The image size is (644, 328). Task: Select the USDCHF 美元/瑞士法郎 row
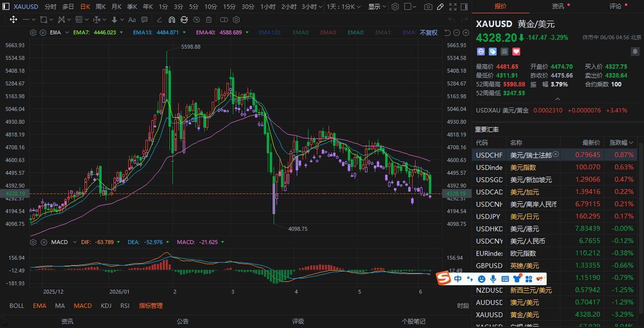tap(554, 155)
